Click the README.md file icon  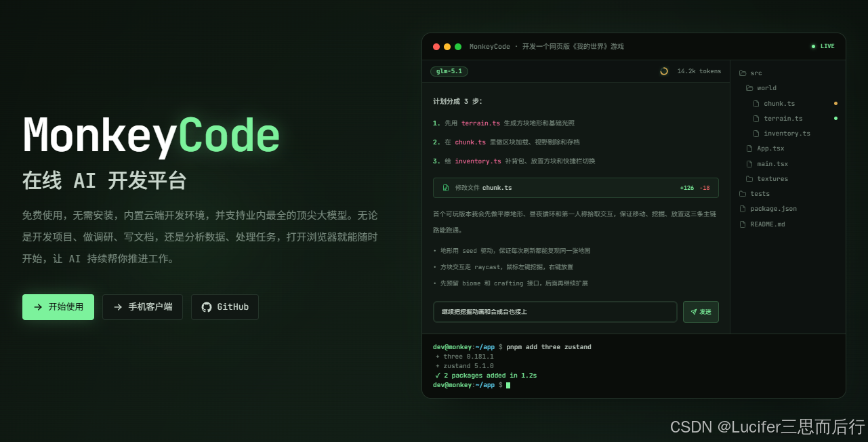[743, 224]
